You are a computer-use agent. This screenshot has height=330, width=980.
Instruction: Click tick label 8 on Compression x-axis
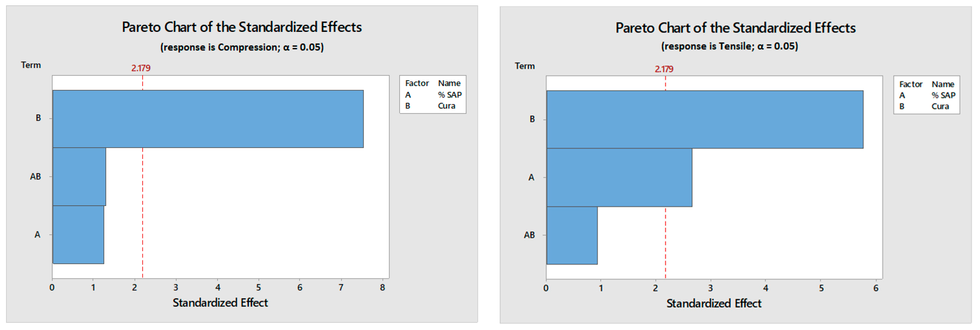click(382, 288)
